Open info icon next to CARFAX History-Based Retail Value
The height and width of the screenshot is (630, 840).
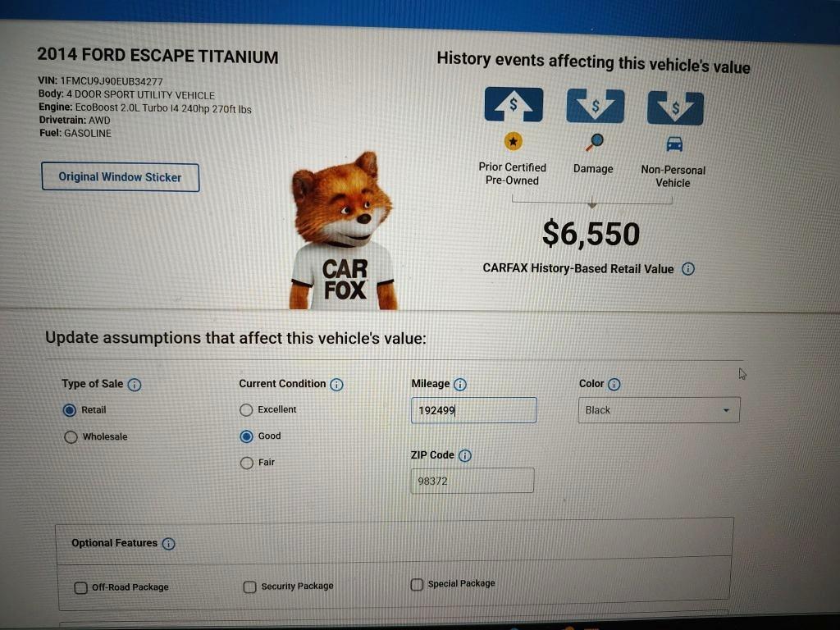[x=688, y=269]
